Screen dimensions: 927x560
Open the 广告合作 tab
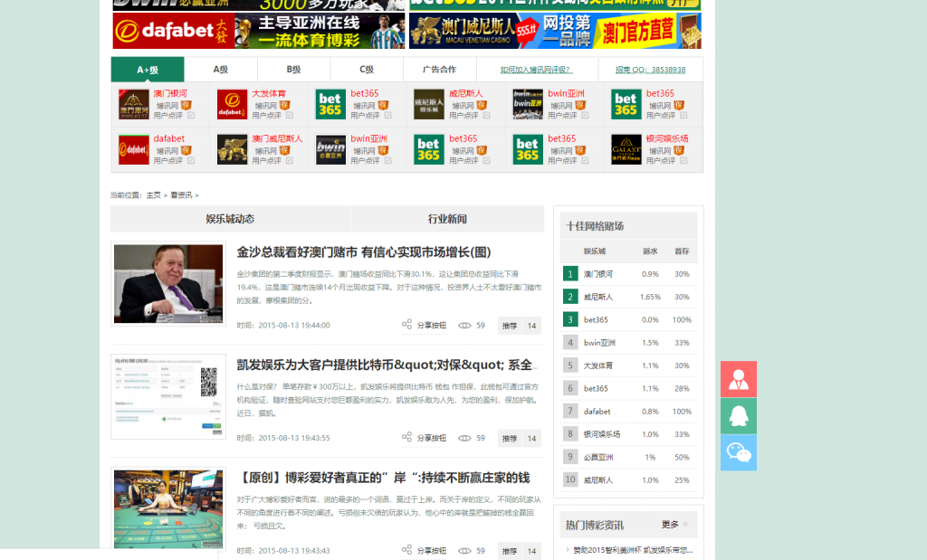(x=440, y=70)
